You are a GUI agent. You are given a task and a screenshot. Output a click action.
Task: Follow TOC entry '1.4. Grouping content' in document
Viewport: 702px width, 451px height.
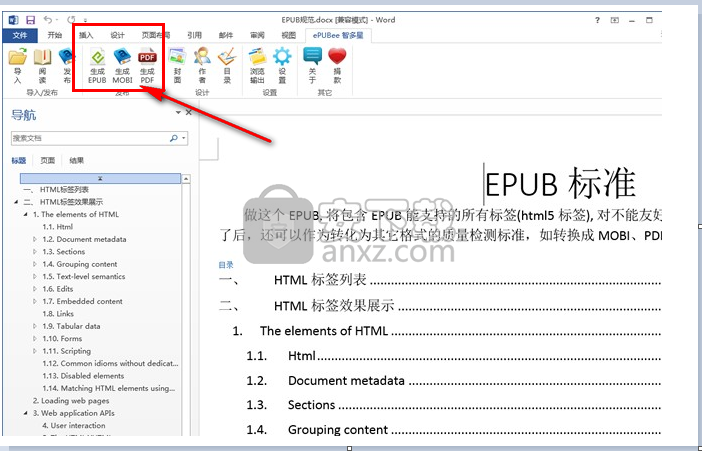point(338,430)
